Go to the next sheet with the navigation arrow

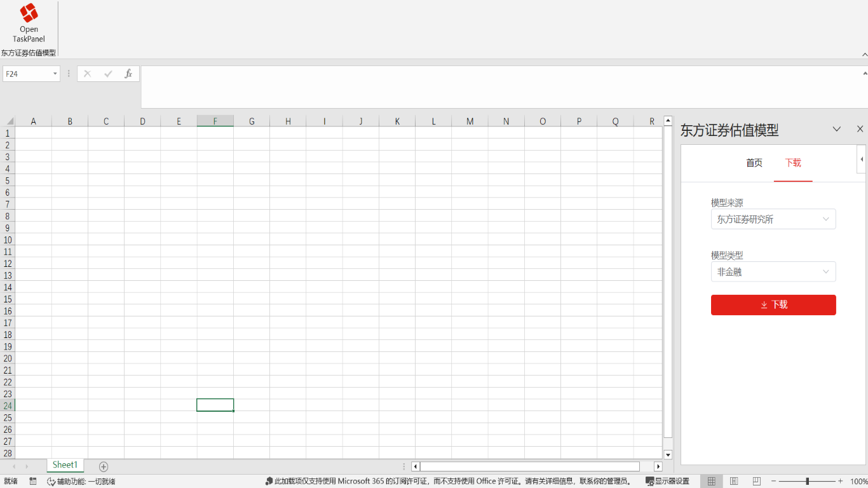tap(27, 466)
